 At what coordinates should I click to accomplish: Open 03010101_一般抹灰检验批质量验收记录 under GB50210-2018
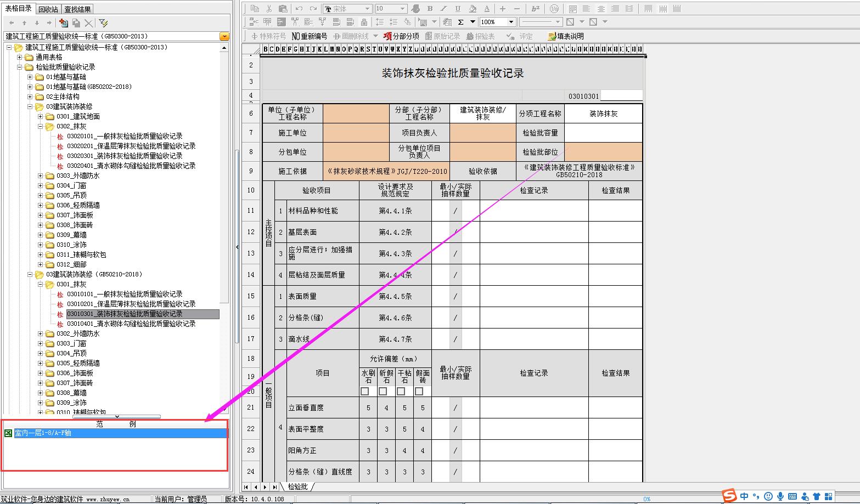pyautogui.click(x=125, y=295)
